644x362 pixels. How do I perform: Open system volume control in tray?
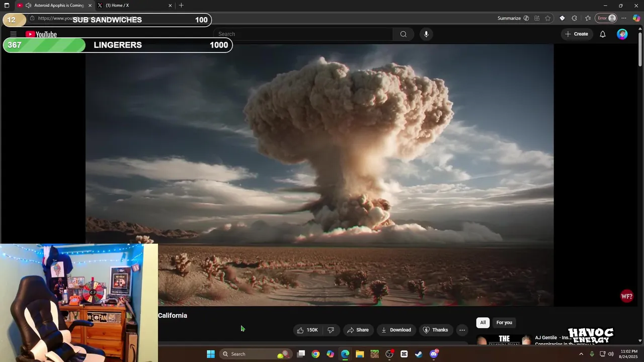coord(611,354)
